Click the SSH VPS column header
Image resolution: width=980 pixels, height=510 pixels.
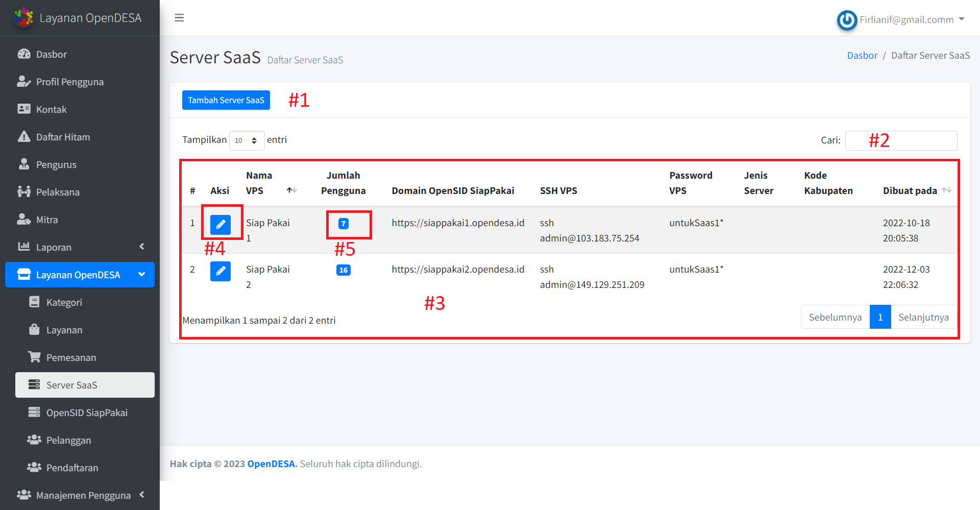click(558, 190)
